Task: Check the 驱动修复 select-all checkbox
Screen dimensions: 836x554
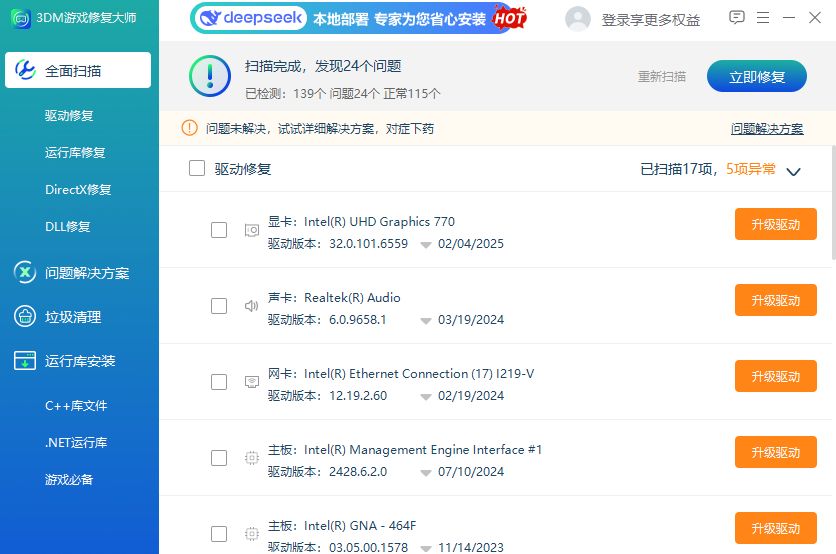Action: 197,168
